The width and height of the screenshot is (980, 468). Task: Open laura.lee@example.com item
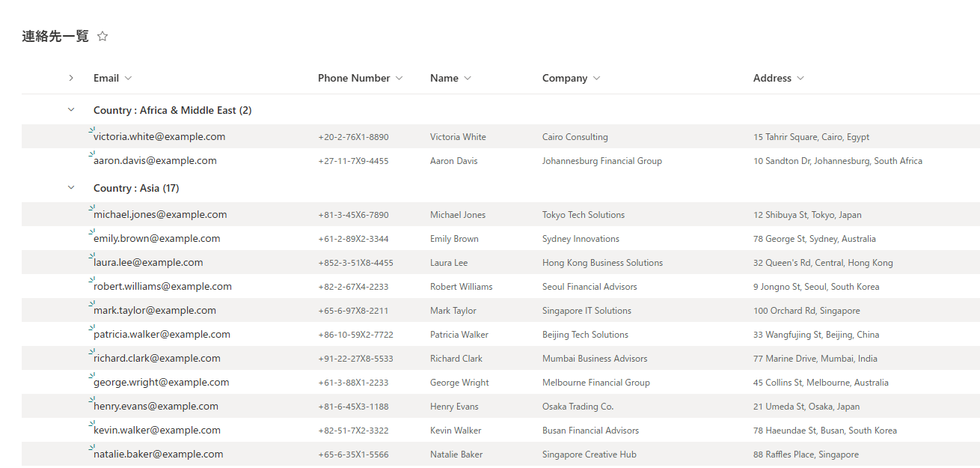pos(148,263)
